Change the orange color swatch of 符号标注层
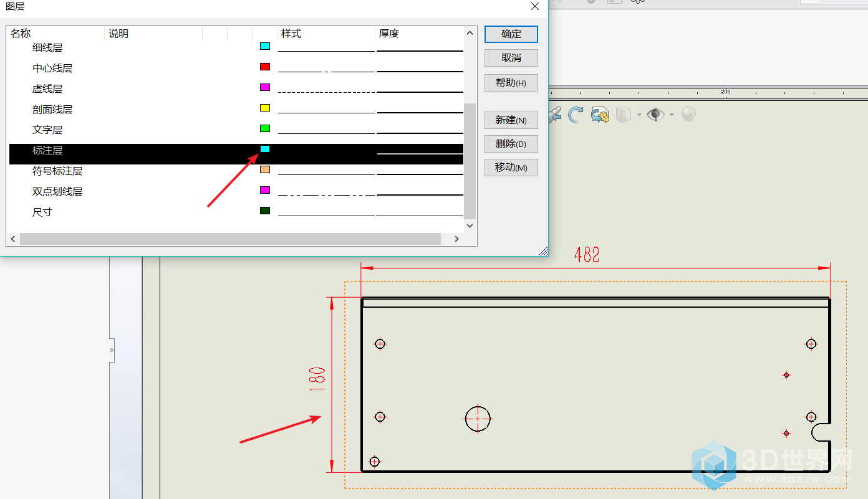This screenshot has width=868, height=499. coord(265,169)
